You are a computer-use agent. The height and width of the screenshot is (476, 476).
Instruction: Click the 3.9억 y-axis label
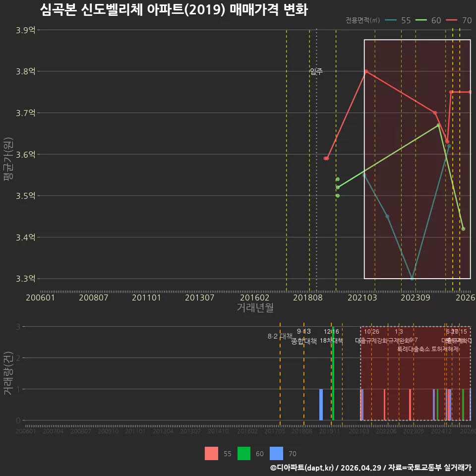[x=25, y=30]
